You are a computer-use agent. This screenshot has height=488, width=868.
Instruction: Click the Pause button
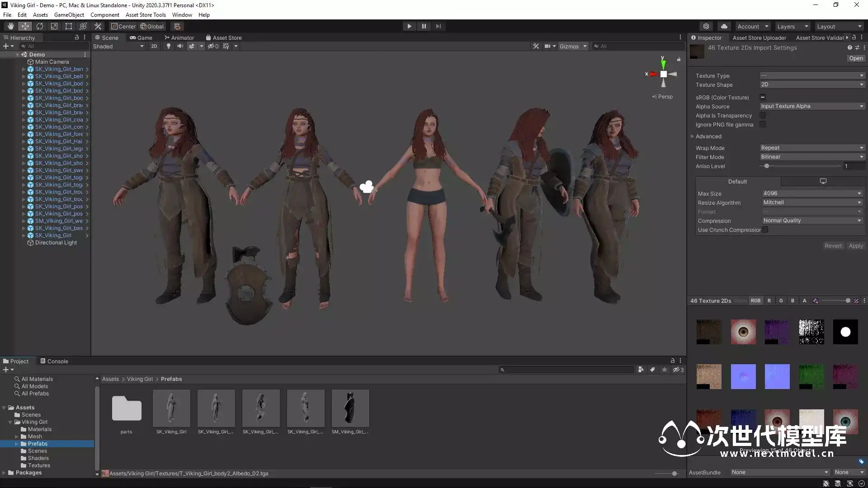pyautogui.click(x=424, y=26)
